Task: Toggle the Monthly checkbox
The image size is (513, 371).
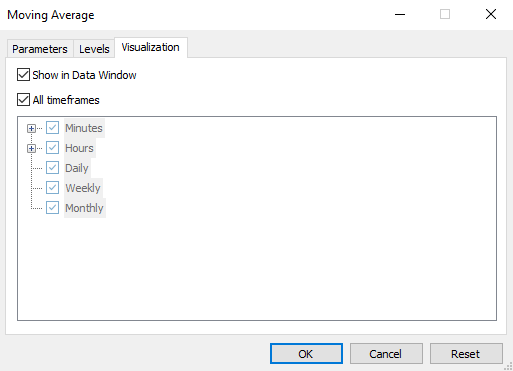Action: (52, 208)
